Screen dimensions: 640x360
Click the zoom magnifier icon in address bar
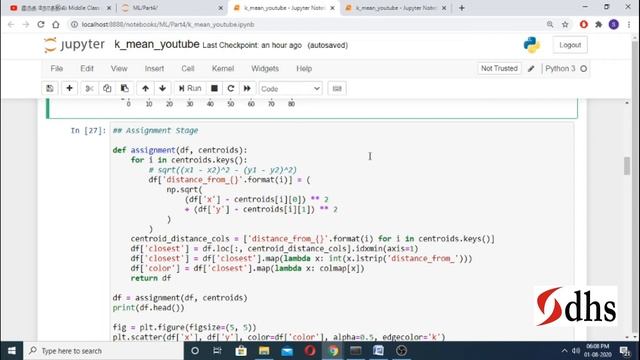click(x=550, y=24)
